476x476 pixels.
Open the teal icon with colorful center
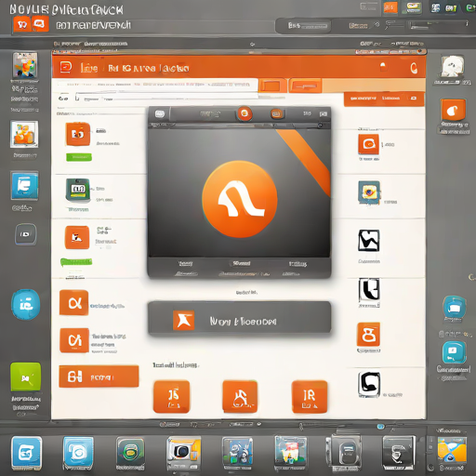pyautogui.click(x=369, y=192)
